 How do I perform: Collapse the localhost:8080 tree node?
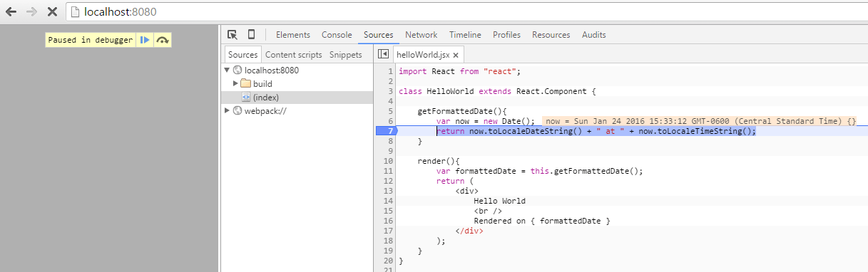228,70
